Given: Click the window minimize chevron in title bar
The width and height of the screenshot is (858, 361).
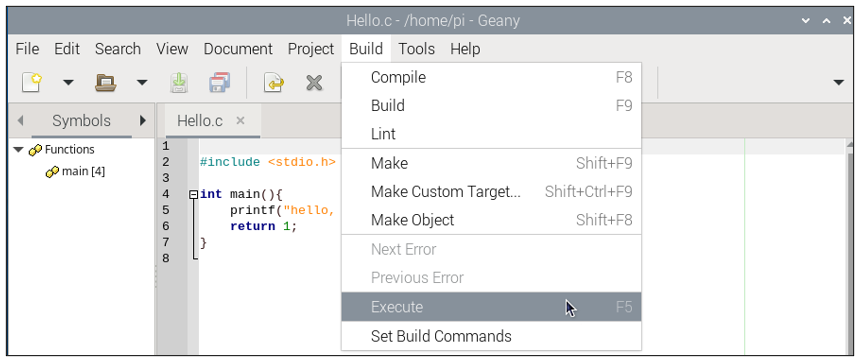Looking at the screenshot, I should click(806, 21).
